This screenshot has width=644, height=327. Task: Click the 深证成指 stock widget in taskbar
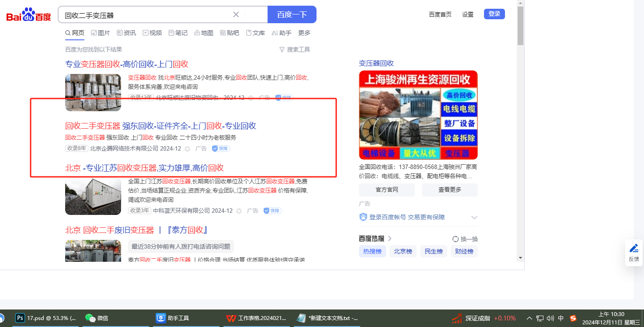point(484,318)
